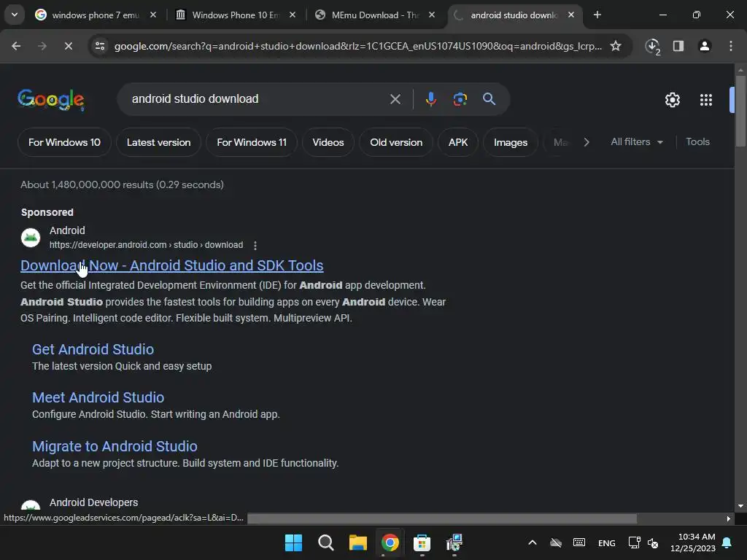This screenshot has height=560, width=747.
Task: Open Windows taskbar search
Action: click(326, 542)
